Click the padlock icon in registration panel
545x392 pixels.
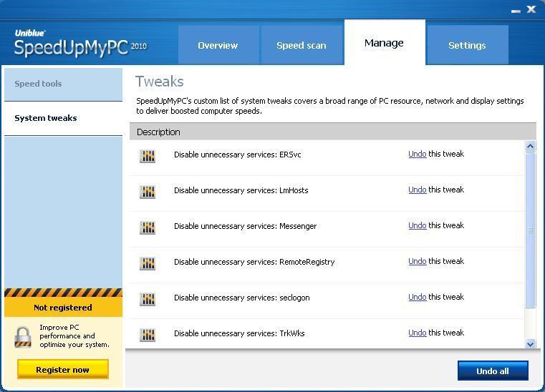tap(24, 336)
